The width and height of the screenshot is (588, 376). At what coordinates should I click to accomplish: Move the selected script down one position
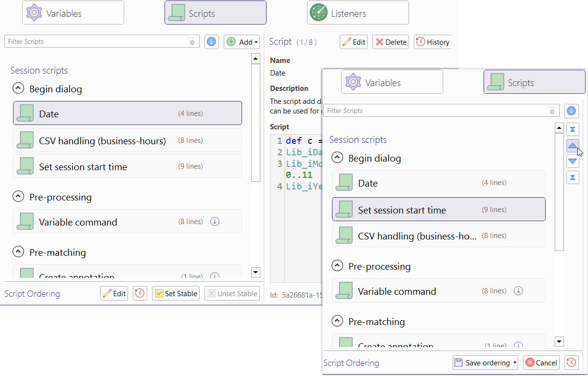573,161
